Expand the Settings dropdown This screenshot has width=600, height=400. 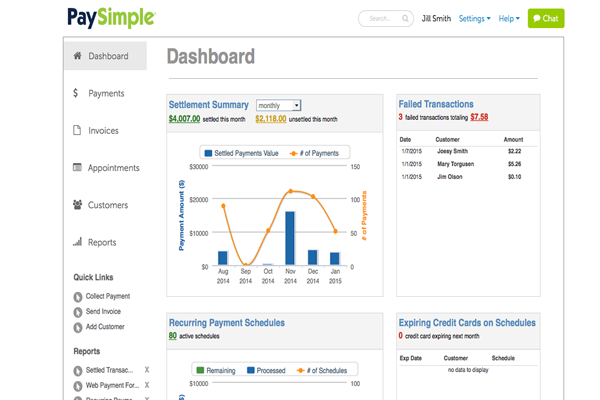tap(474, 18)
